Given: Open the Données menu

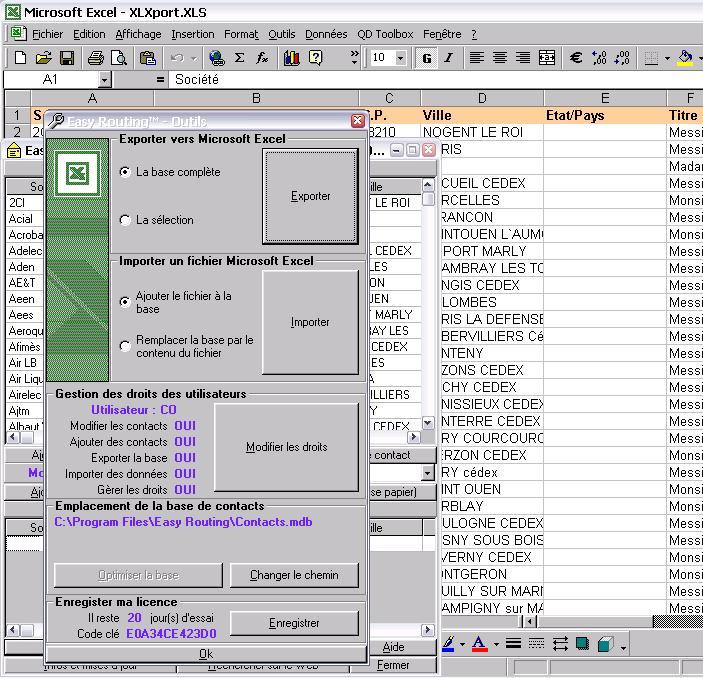Looking at the screenshot, I should [326, 34].
